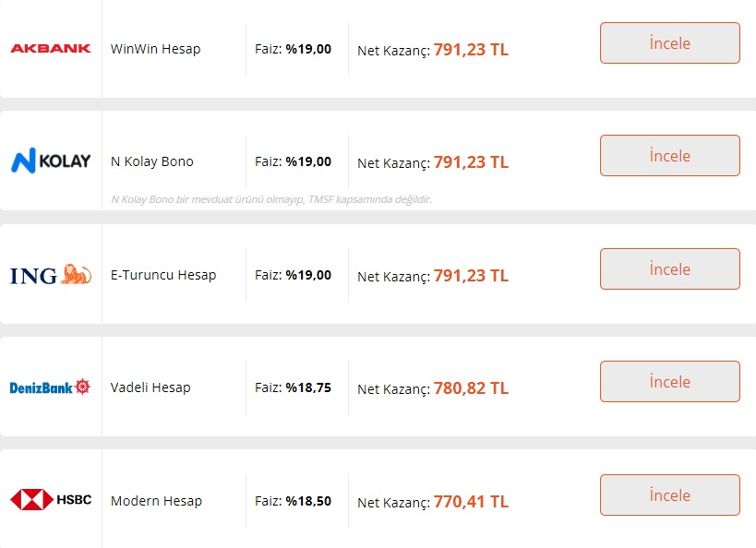
Task: Click the N Kolay bank logo
Action: 51,161
